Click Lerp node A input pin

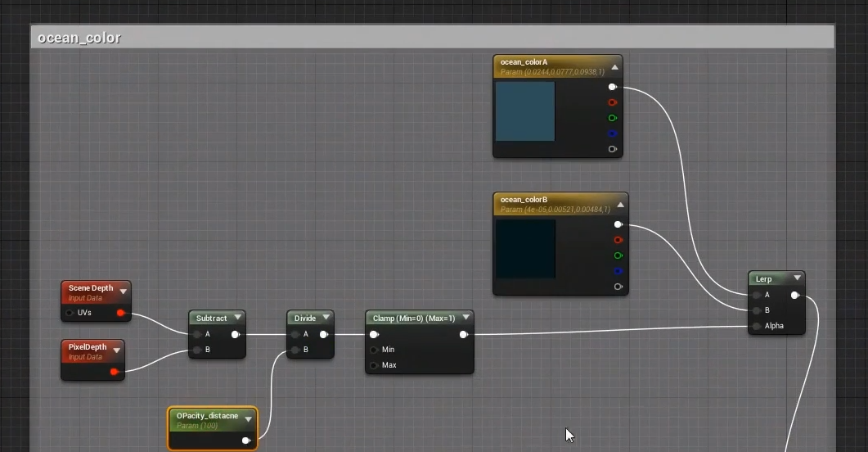coord(757,296)
